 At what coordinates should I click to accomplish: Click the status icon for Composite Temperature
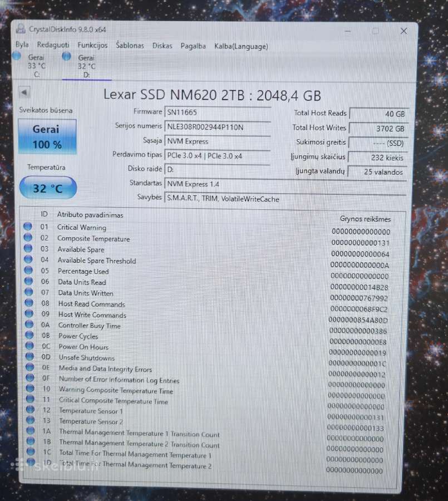(x=28, y=237)
